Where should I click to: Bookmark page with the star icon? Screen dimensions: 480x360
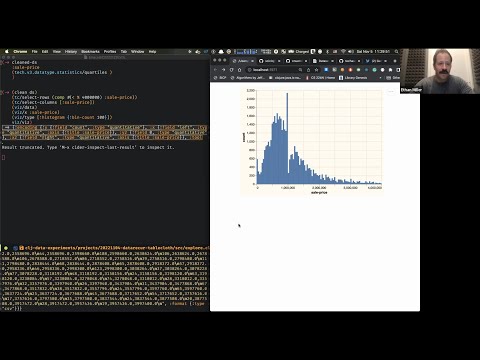pos(316,70)
